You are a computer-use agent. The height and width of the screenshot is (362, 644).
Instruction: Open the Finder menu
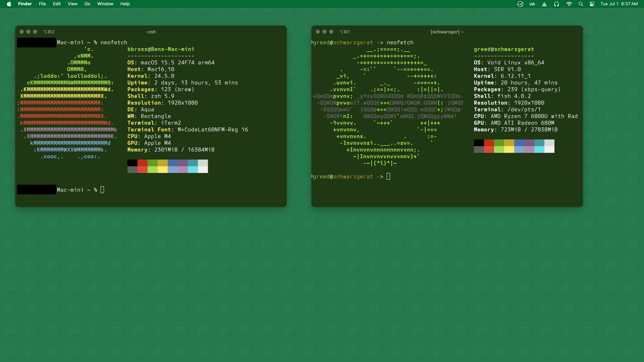(25, 4)
